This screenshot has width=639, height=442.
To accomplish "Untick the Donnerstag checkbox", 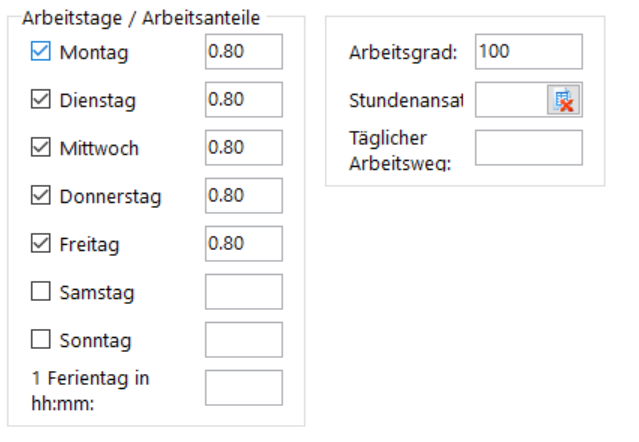I will 41,196.
